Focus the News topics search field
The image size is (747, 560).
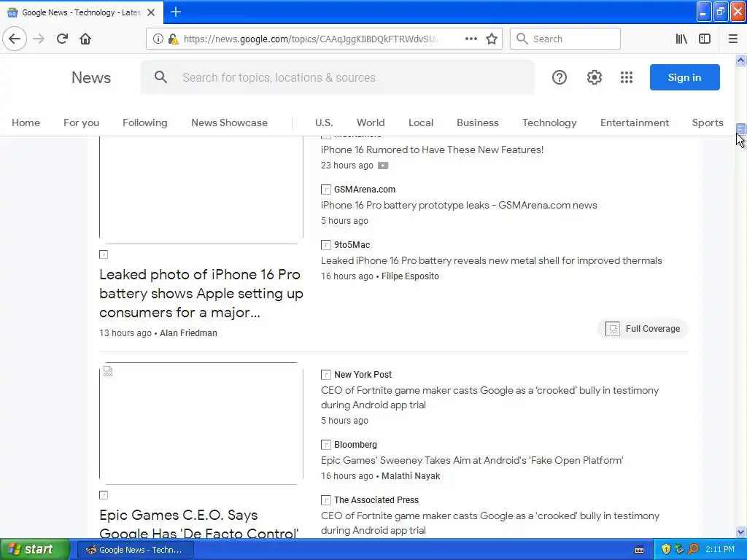337,77
